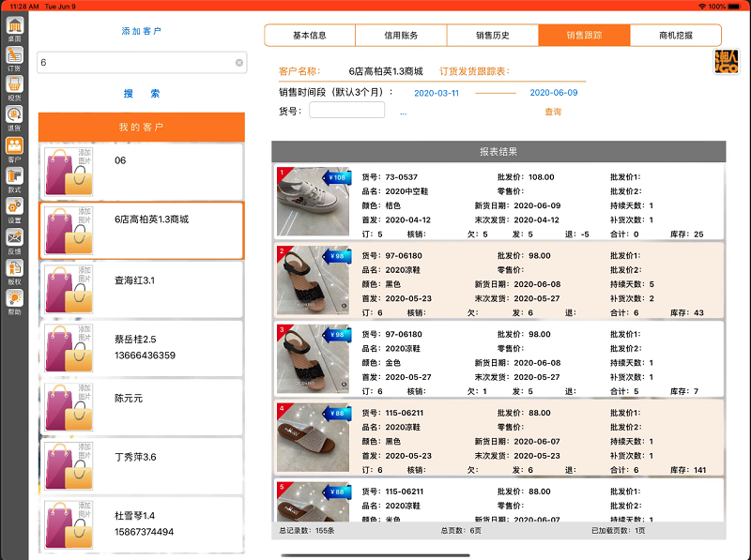
Task: Add picture for customer 查海红3.1
Action: click(x=69, y=289)
